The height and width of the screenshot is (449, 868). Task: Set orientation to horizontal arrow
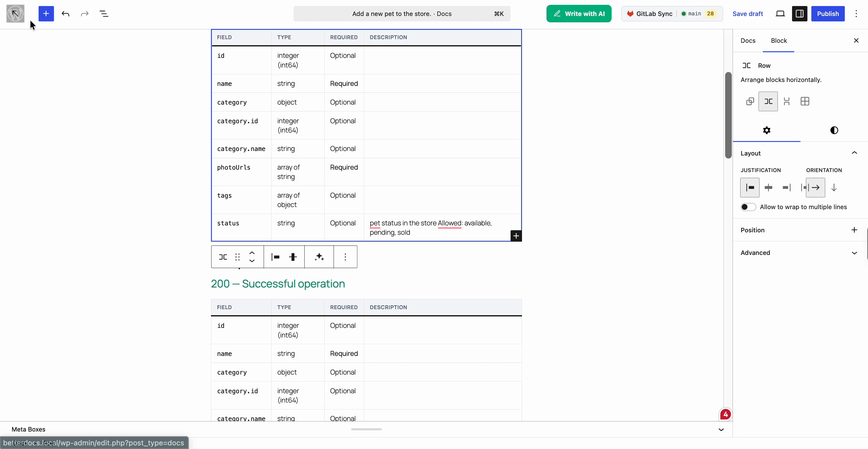coord(816,188)
